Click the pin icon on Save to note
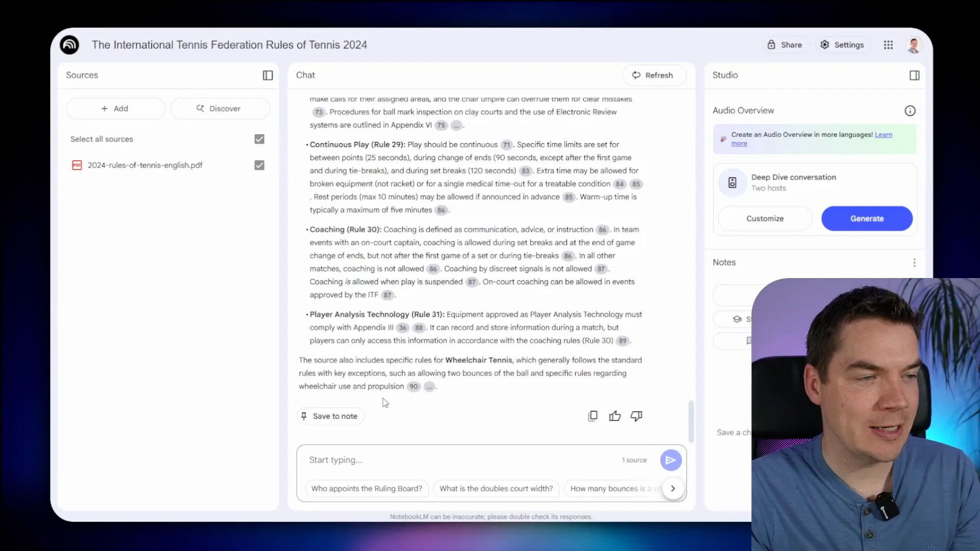Viewport: 980px width, 551px height. click(304, 416)
